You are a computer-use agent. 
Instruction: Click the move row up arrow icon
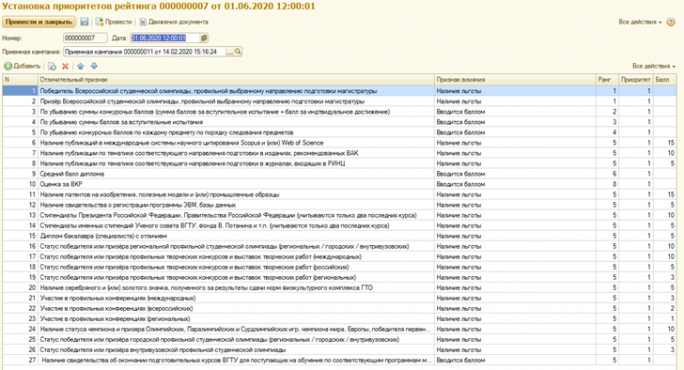click(x=81, y=66)
